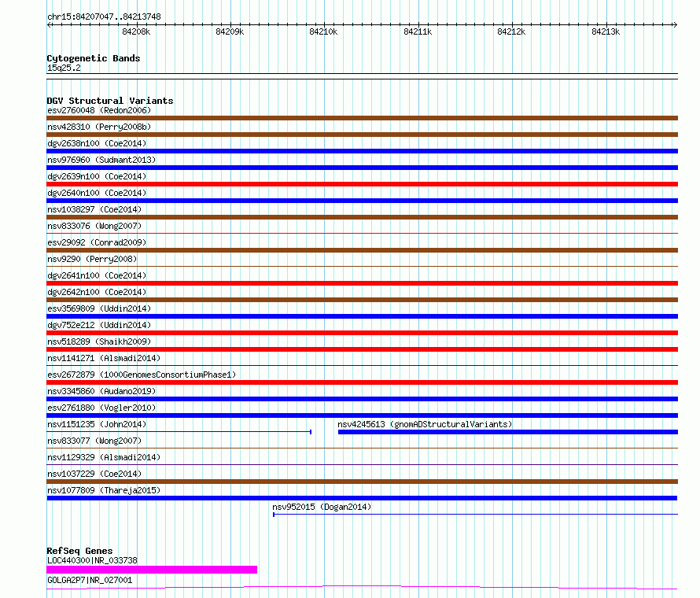Viewport: 700px width, 598px height.
Task: Click the blue dgv2638n100 variant bar
Action: click(362, 151)
